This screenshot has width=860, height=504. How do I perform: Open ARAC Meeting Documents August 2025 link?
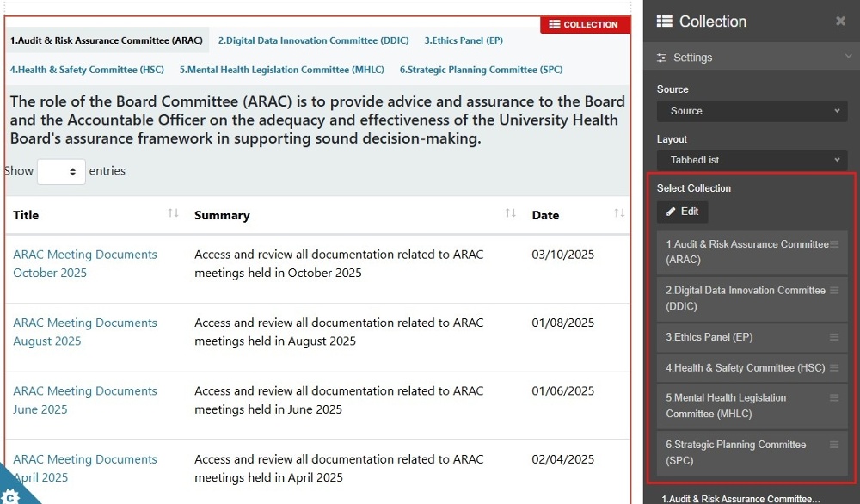coord(85,332)
